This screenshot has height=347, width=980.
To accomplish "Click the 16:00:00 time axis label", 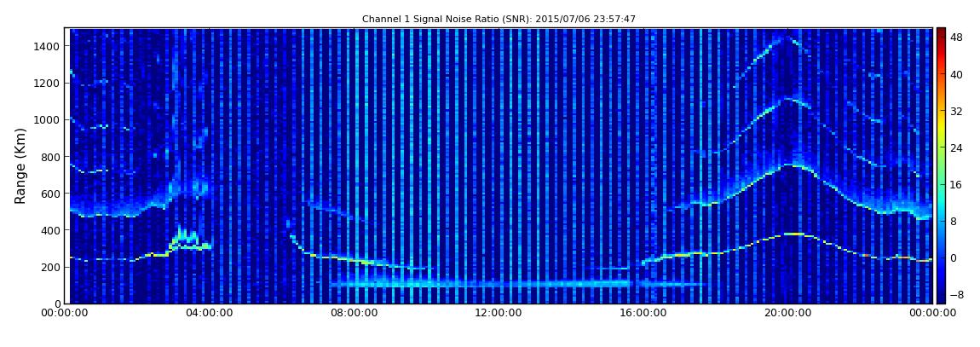I will (x=643, y=313).
